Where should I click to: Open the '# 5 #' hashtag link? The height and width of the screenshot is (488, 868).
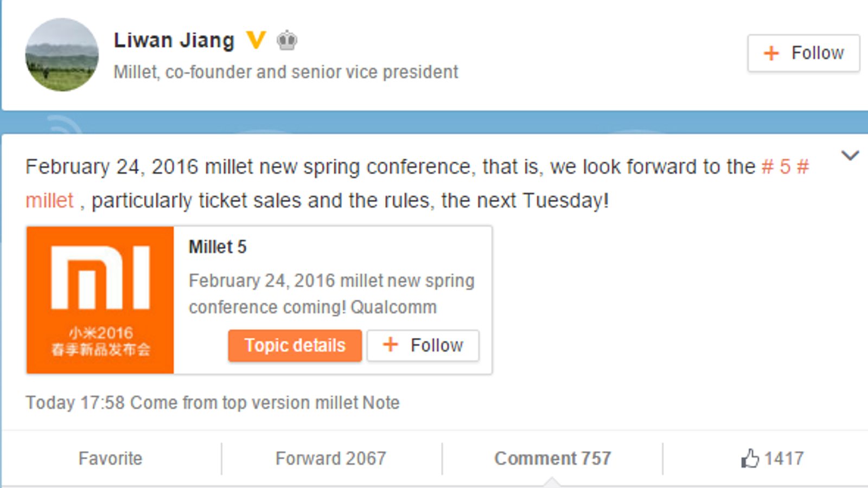pos(785,167)
